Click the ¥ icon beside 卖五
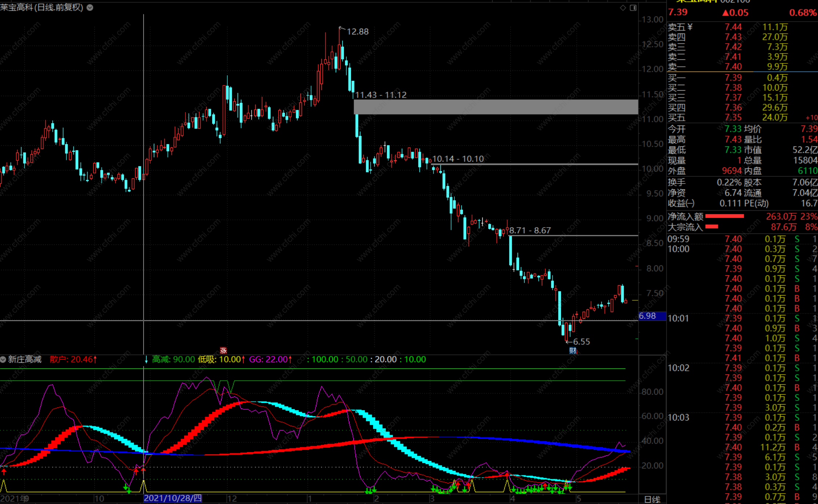Screen dimensions: 818x504 pyautogui.click(x=689, y=27)
